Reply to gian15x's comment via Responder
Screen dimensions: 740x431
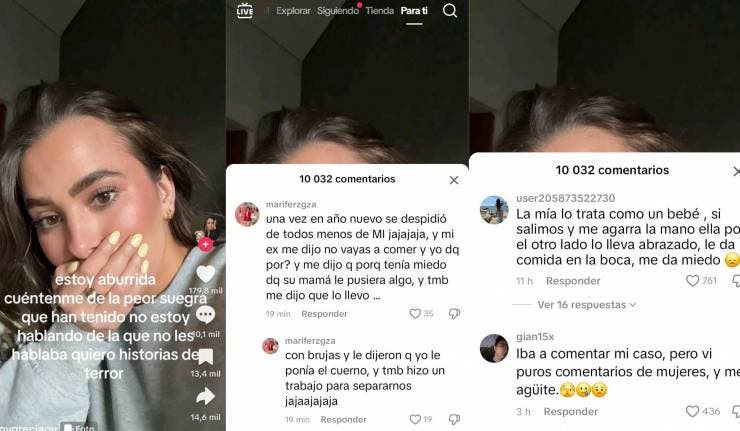click(571, 412)
